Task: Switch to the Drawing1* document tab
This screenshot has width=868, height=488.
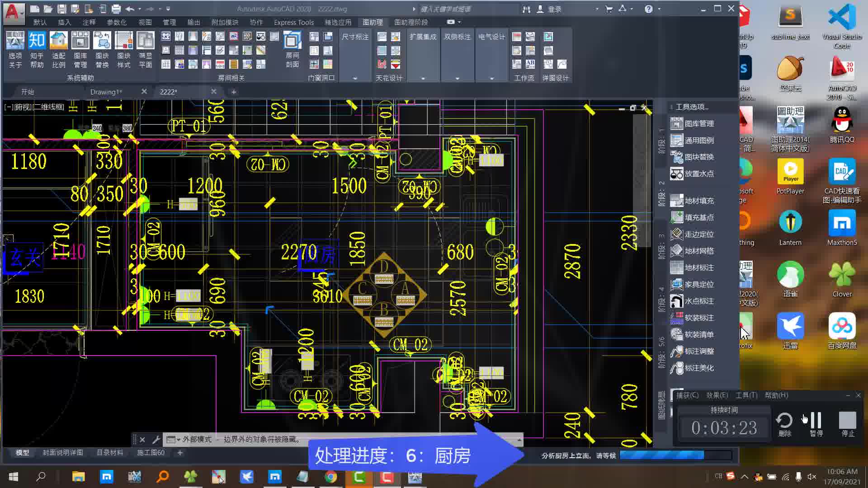Action: pos(106,92)
